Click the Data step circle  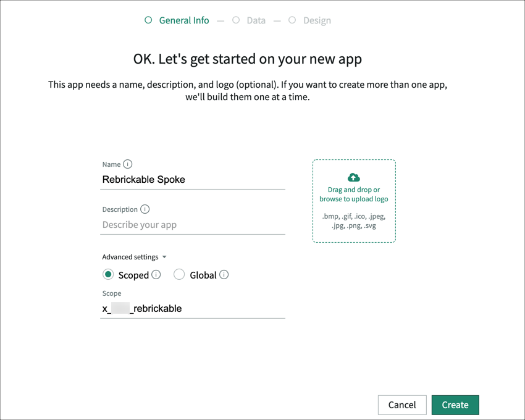click(235, 20)
